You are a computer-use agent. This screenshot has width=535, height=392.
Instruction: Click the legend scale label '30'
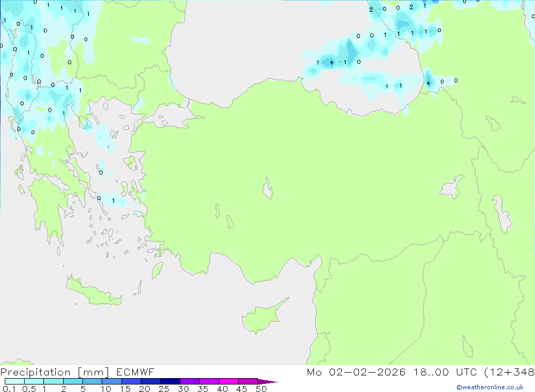184,389
